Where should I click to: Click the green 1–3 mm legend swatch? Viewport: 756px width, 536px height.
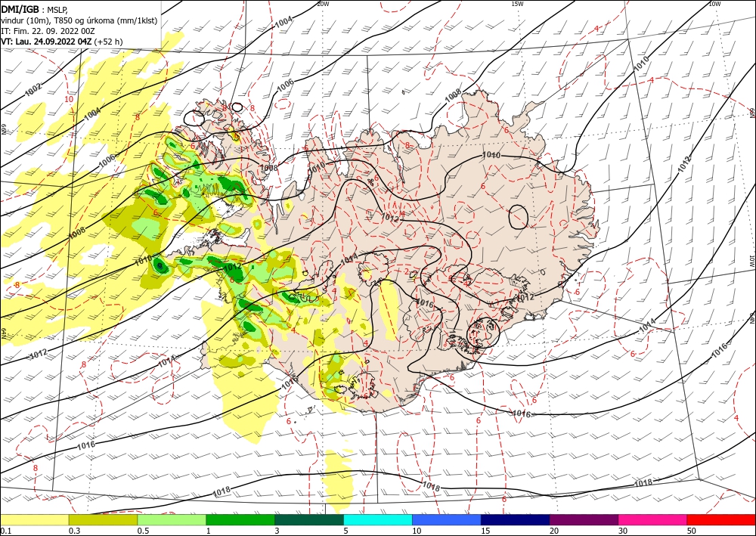240,519
